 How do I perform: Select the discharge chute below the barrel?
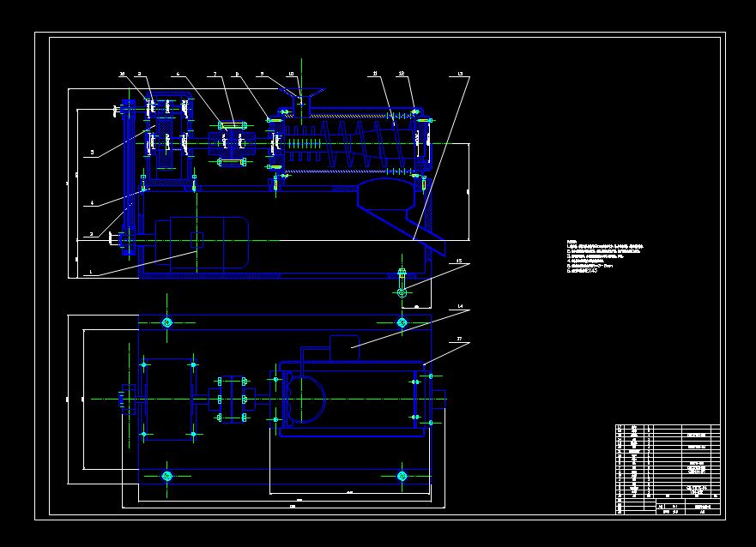[400, 216]
